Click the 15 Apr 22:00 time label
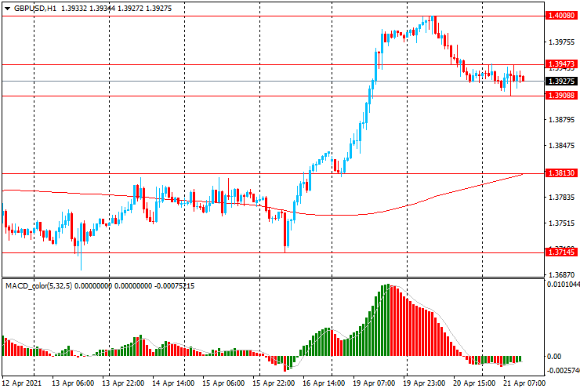The image size is (580, 392). point(274,383)
